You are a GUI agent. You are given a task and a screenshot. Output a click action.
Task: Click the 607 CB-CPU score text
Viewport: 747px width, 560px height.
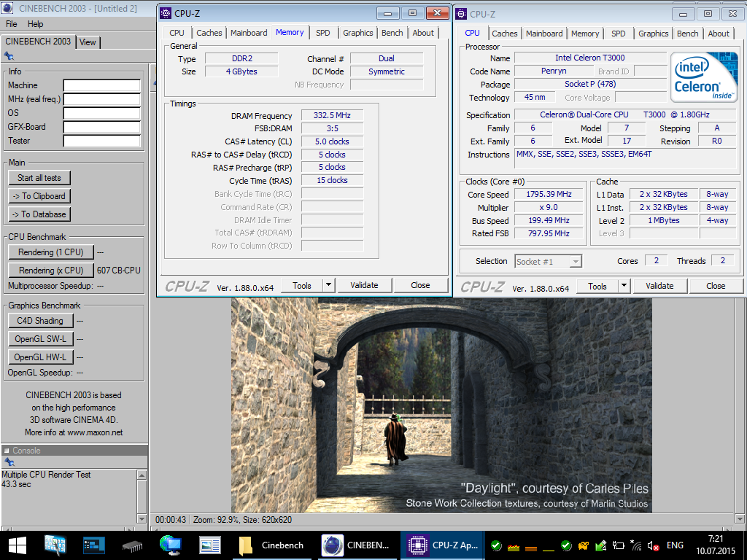119,270
